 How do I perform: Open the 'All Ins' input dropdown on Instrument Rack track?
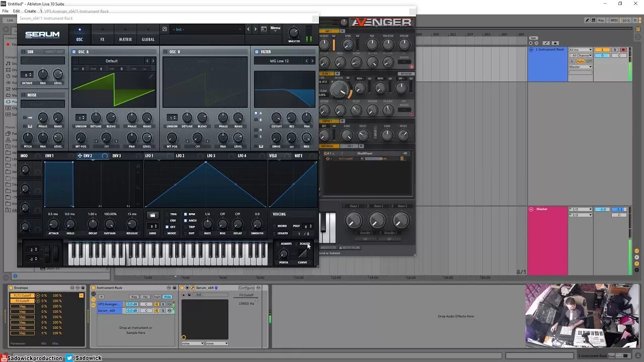(x=580, y=49)
